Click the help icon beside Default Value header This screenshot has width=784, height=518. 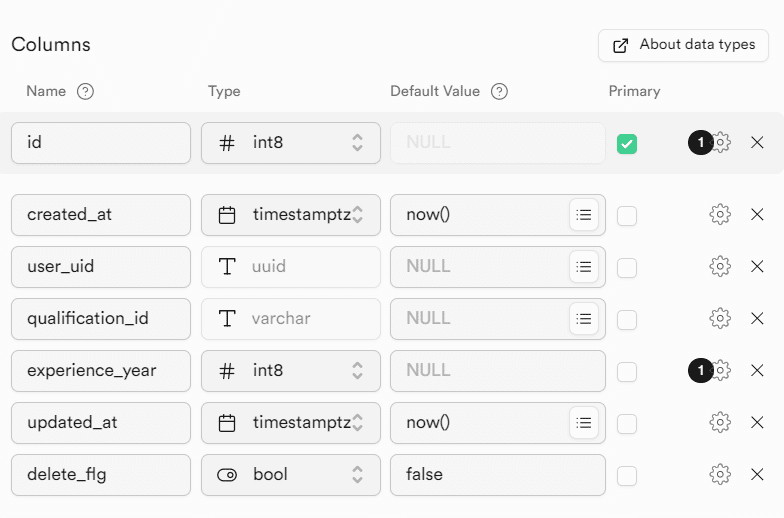pyautogui.click(x=500, y=91)
